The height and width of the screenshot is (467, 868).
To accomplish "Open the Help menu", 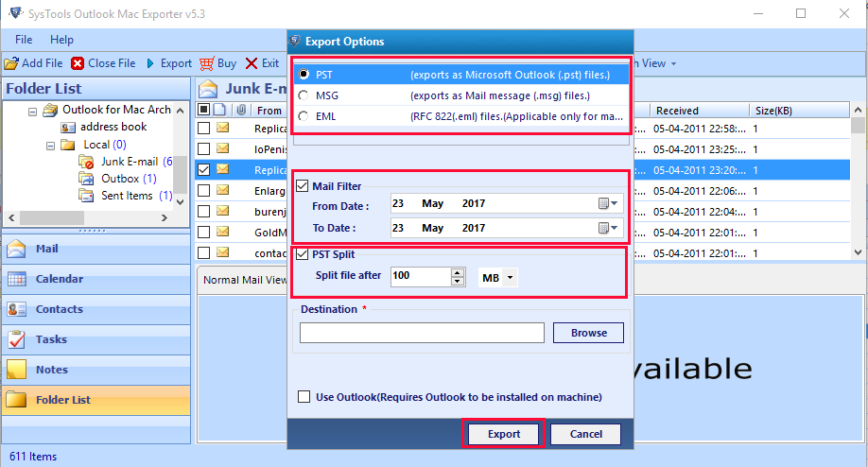I will 61,40.
